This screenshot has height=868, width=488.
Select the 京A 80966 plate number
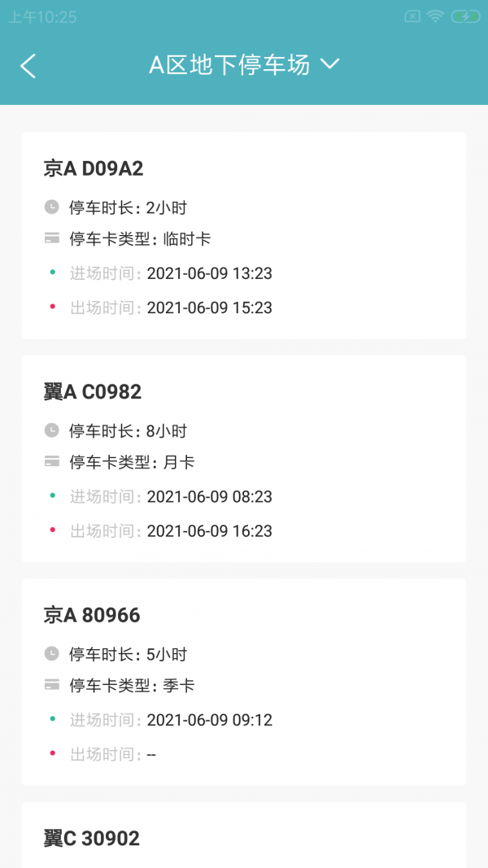click(92, 615)
